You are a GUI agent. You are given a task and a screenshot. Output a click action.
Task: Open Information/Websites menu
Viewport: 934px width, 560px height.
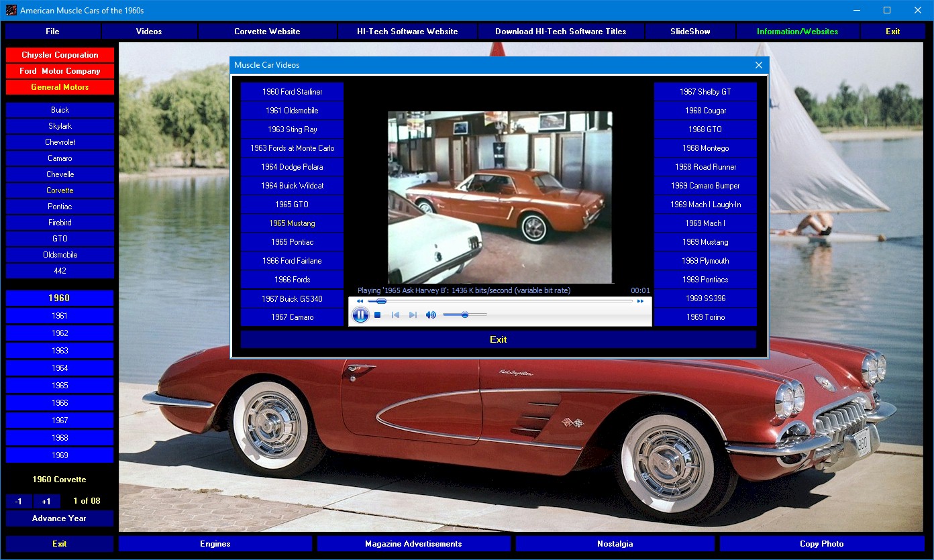click(798, 32)
